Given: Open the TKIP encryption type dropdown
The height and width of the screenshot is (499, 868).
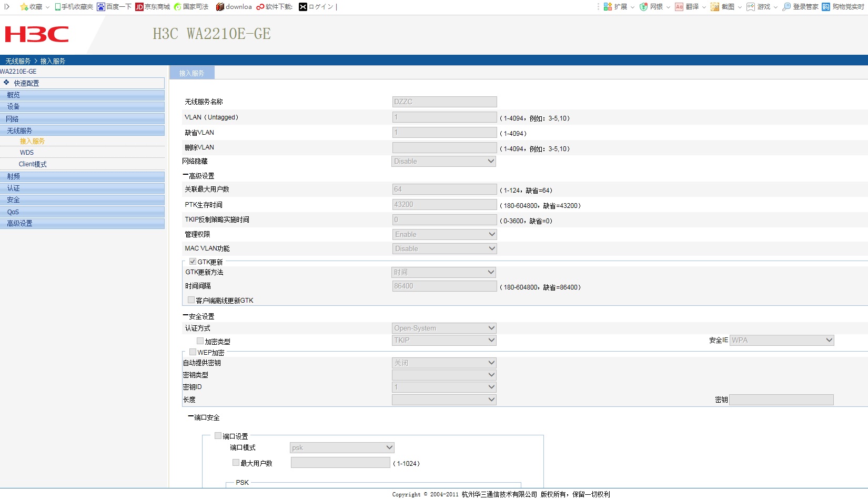Looking at the screenshot, I should [444, 340].
